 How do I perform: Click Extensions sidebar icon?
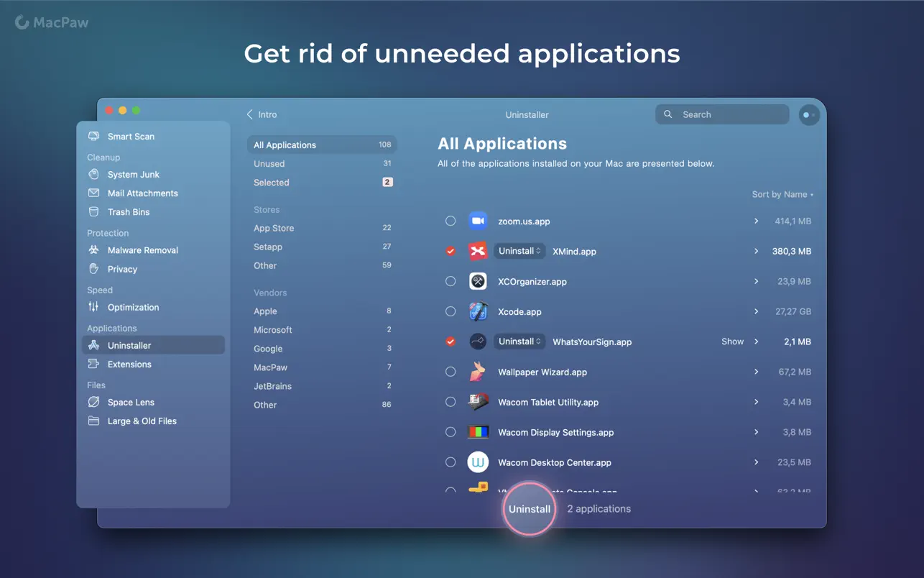tap(93, 364)
